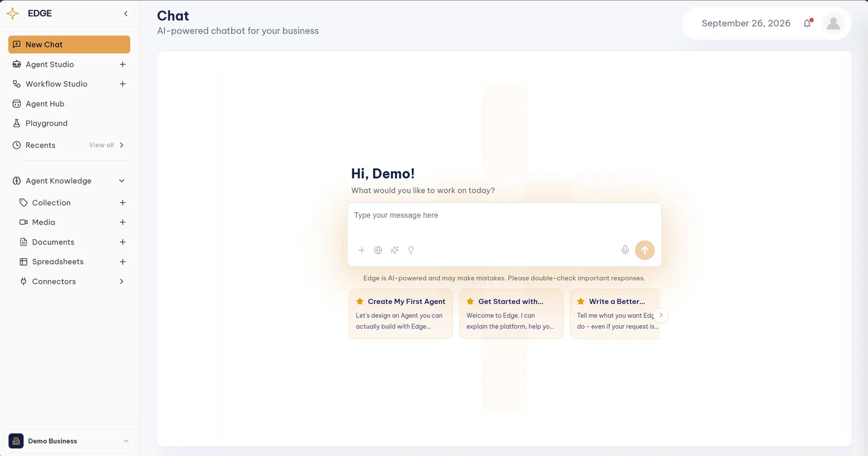Open the user profile avatar
This screenshot has height=456, width=868.
[x=833, y=23]
